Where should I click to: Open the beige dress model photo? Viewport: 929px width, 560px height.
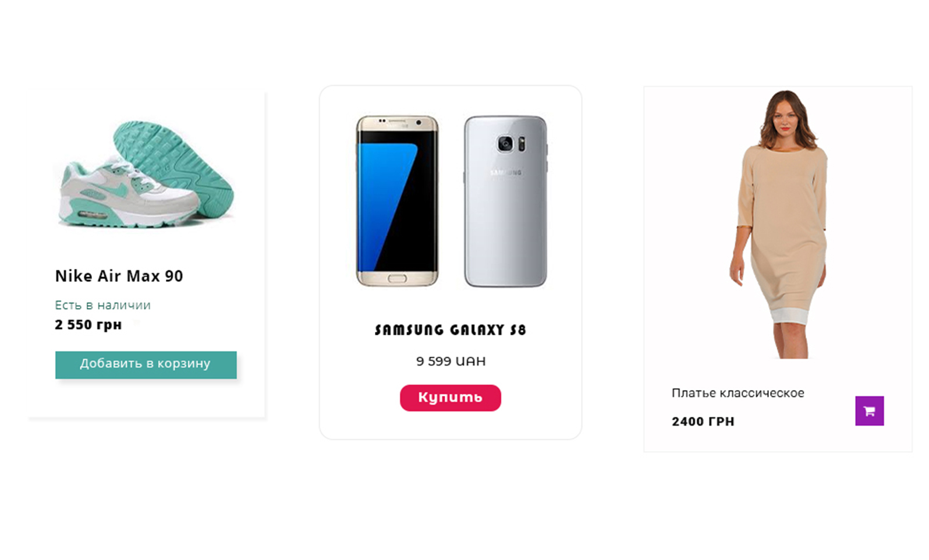779,224
